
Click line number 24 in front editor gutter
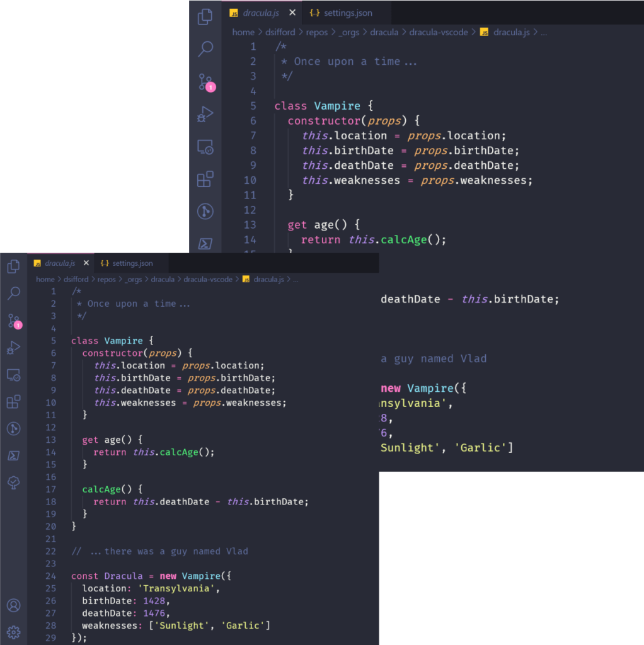click(50, 576)
